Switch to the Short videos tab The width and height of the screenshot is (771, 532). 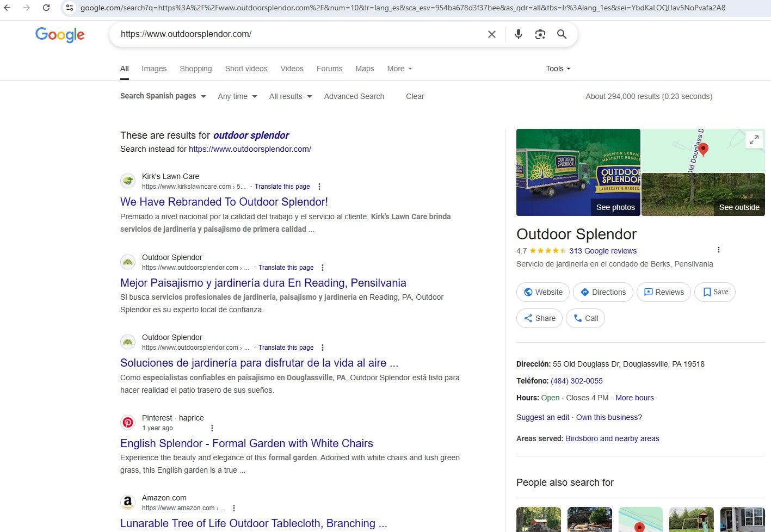click(x=246, y=69)
